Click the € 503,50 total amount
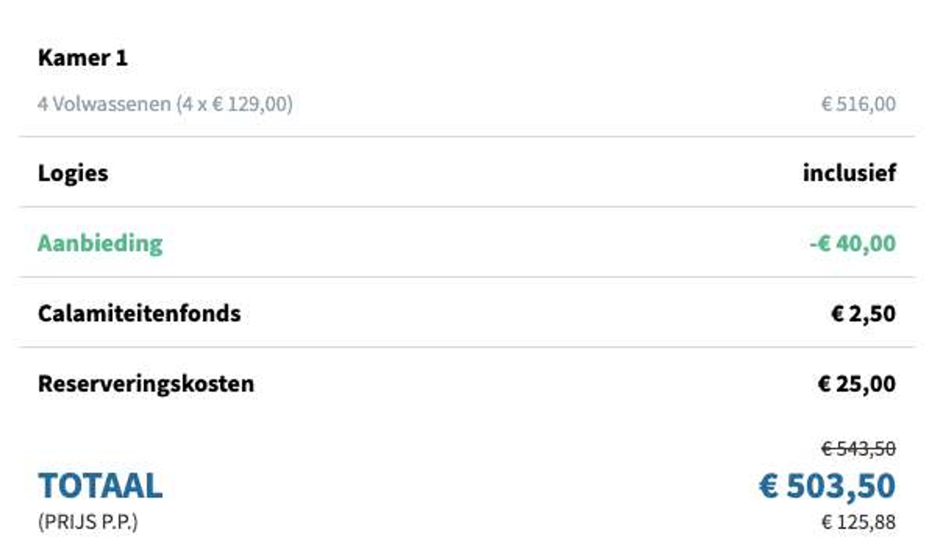The width and height of the screenshot is (946, 560). [x=827, y=486]
